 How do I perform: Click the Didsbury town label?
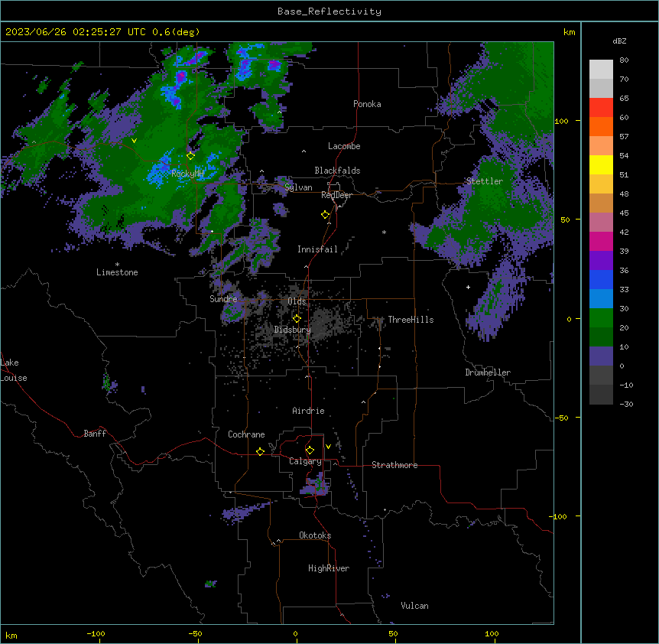pos(293,330)
